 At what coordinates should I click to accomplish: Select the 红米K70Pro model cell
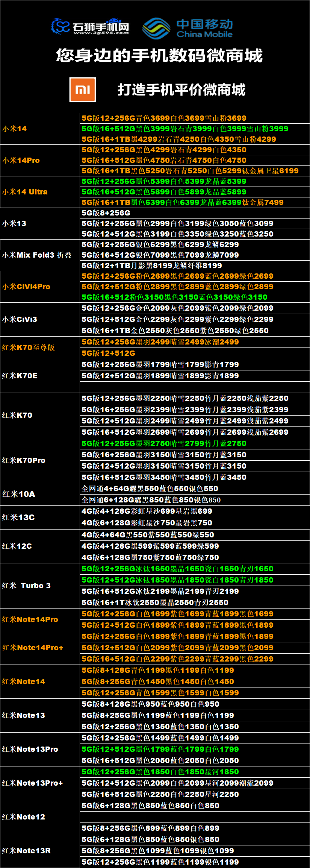pyautogui.click(x=40, y=460)
